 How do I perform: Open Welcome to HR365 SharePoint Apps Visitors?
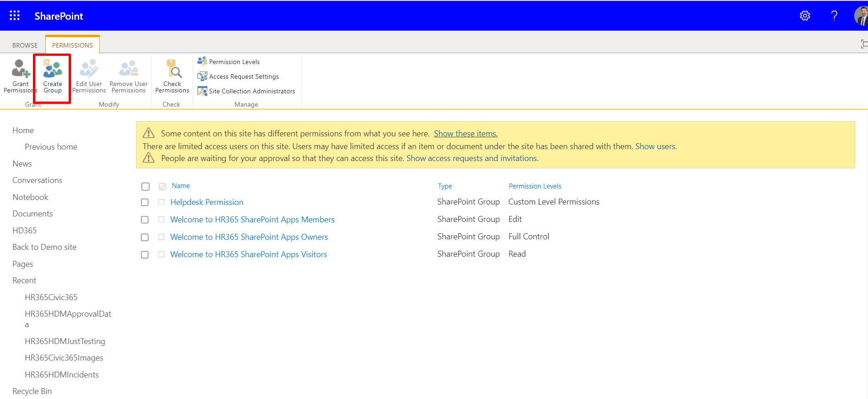249,254
